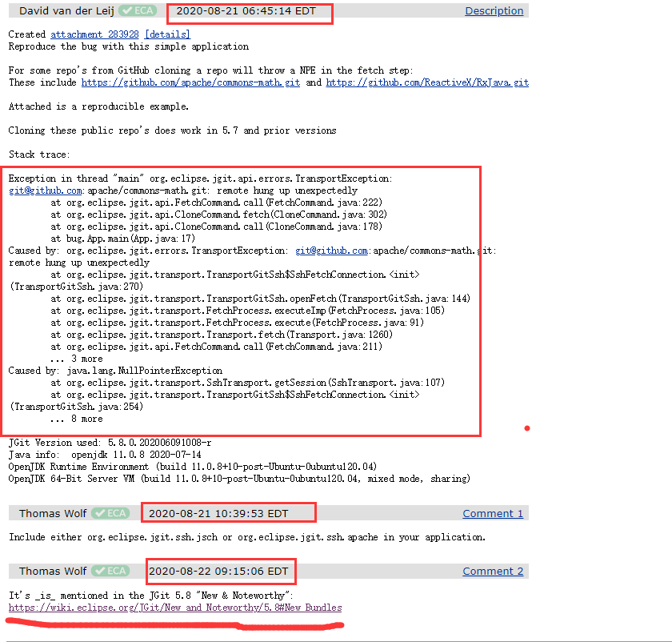Click Thomas Wolf's ECA badge in Comment 1
Screen dimensions: 672x642
pyautogui.click(x=111, y=512)
